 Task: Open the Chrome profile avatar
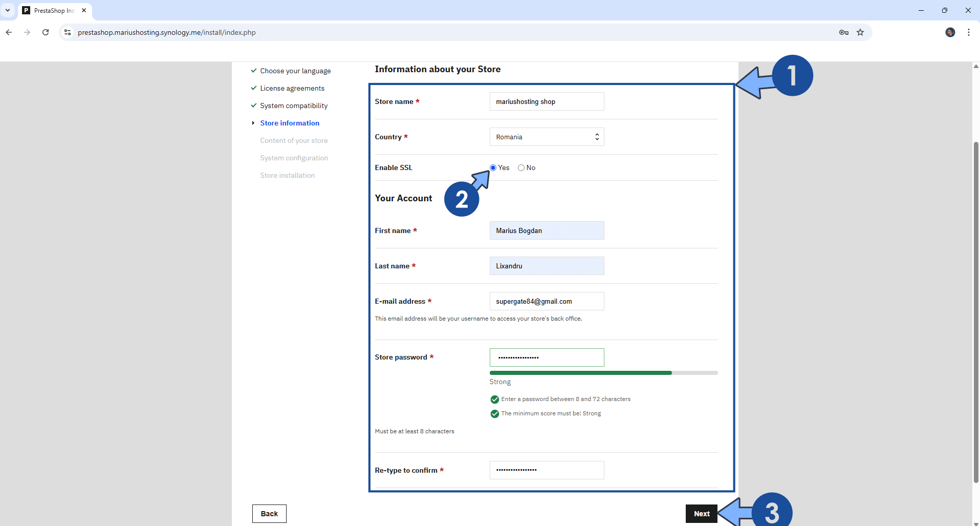coord(950,32)
